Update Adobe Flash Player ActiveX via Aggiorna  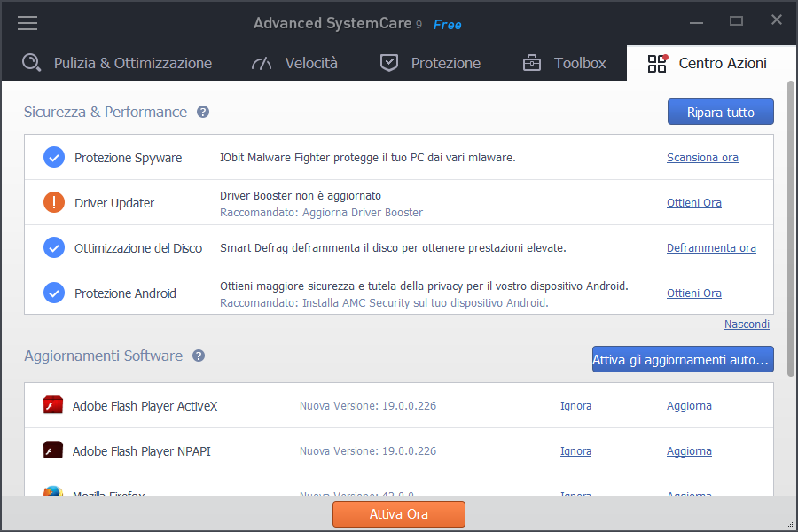pos(689,406)
